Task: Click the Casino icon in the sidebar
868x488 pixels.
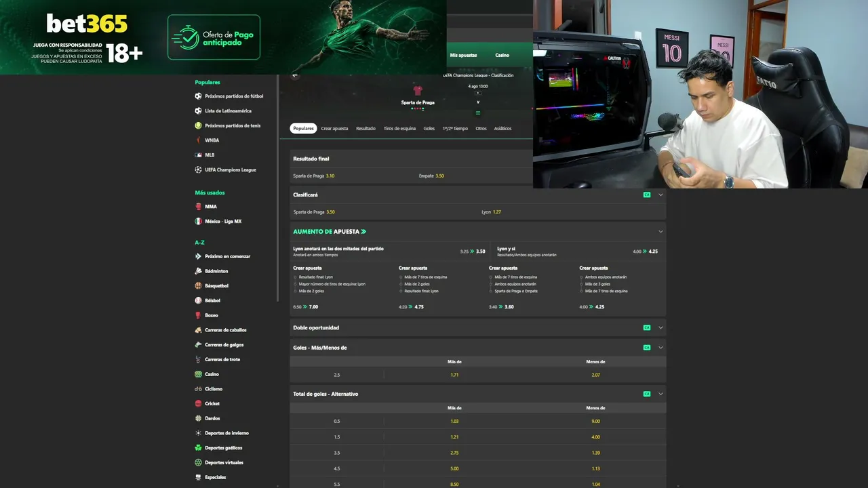Action: pyautogui.click(x=198, y=374)
